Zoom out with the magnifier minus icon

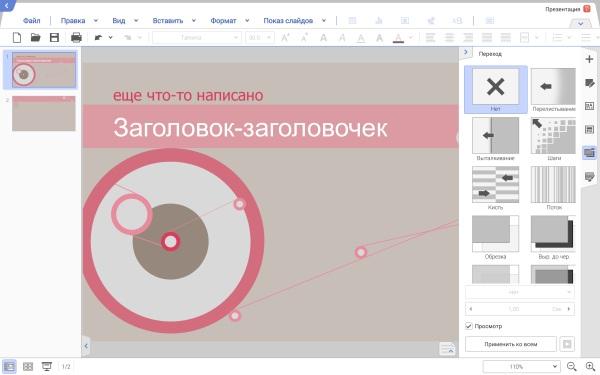pyautogui.click(x=571, y=367)
